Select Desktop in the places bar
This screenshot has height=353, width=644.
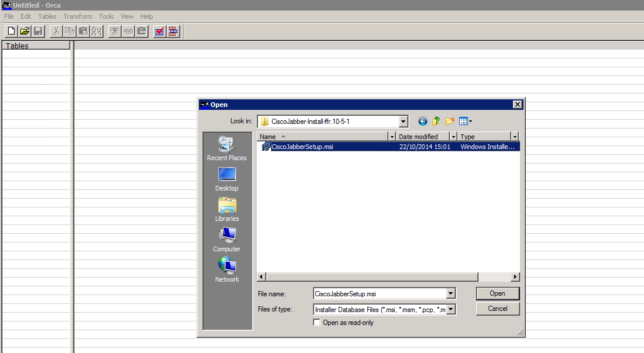[227, 179]
